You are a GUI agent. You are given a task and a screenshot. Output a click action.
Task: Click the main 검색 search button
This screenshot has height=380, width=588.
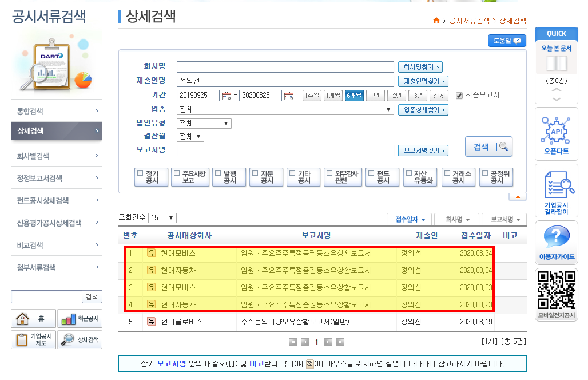pyautogui.click(x=488, y=147)
